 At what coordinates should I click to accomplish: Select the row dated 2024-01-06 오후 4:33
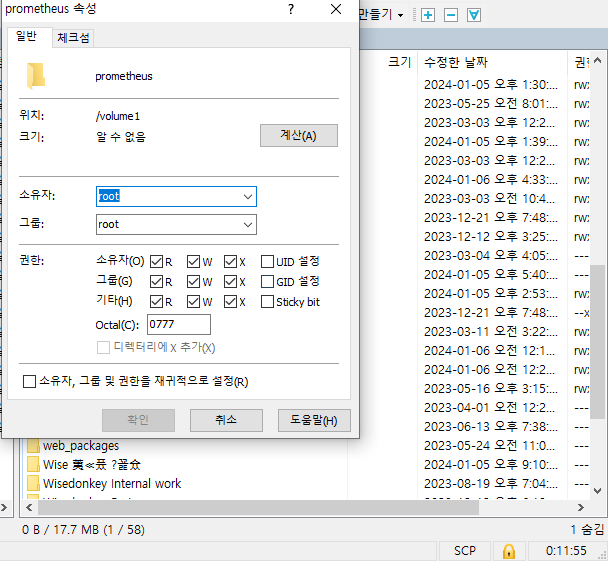(x=491, y=180)
